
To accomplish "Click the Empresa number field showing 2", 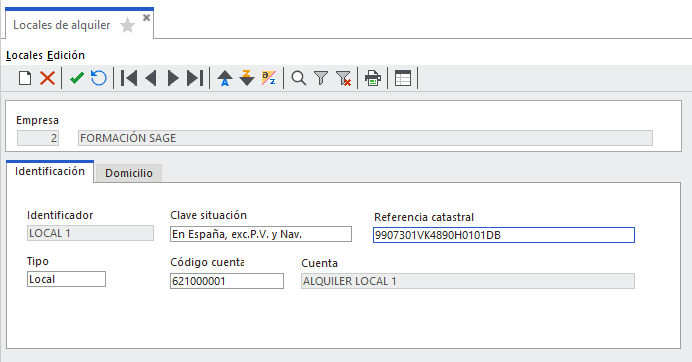I will coord(38,138).
